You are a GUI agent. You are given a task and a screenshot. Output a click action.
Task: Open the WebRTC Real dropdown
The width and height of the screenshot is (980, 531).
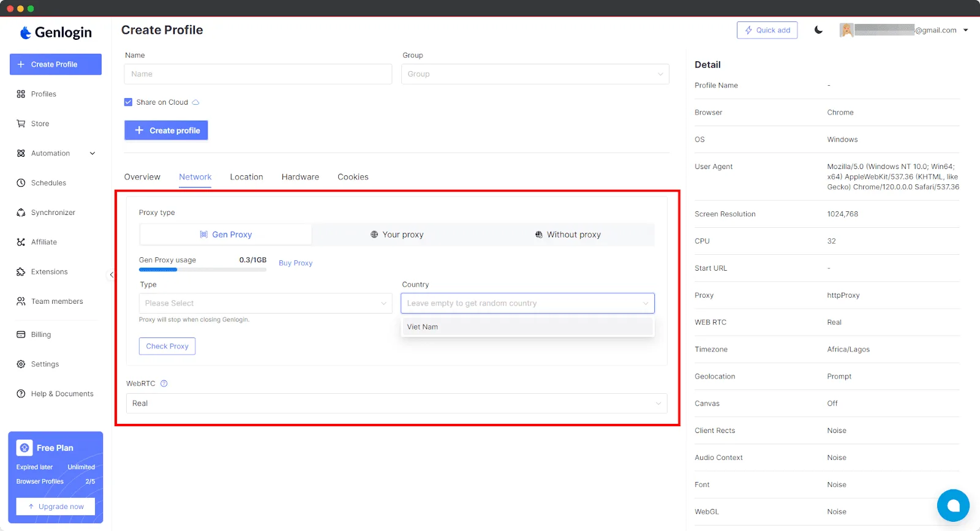pos(397,404)
